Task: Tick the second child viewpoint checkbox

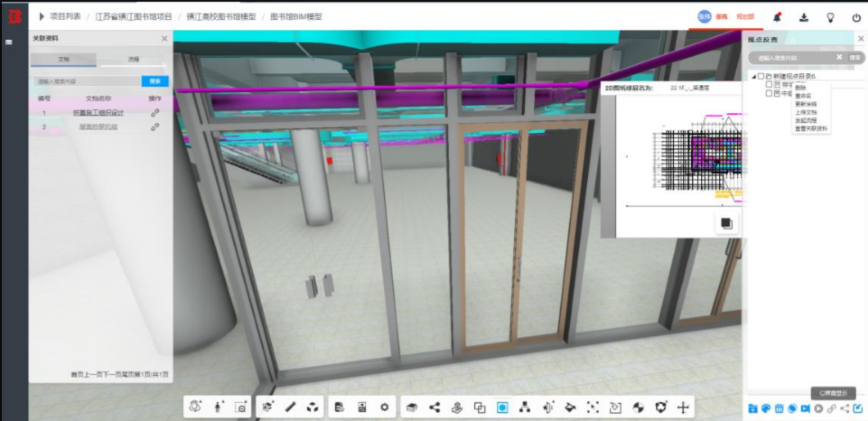Action: pyautogui.click(x=769, y=93)
